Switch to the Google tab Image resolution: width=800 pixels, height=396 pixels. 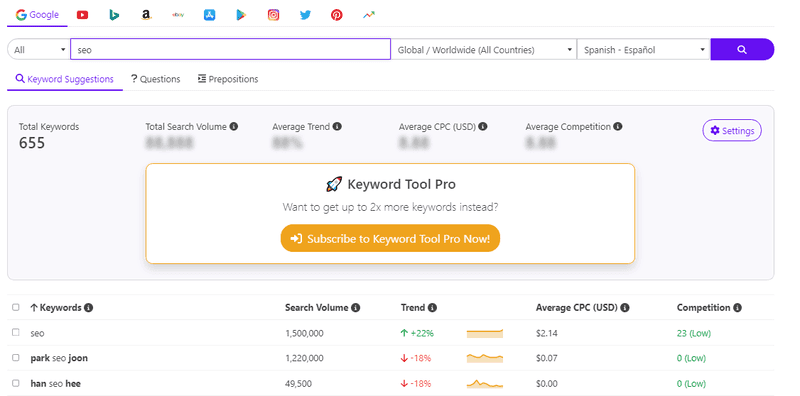[37, 15]
